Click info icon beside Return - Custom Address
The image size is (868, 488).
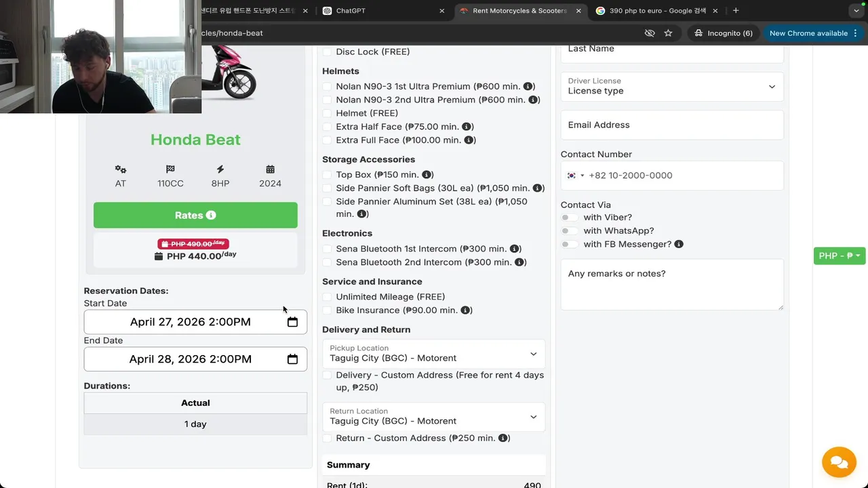[x=503, y=439]
